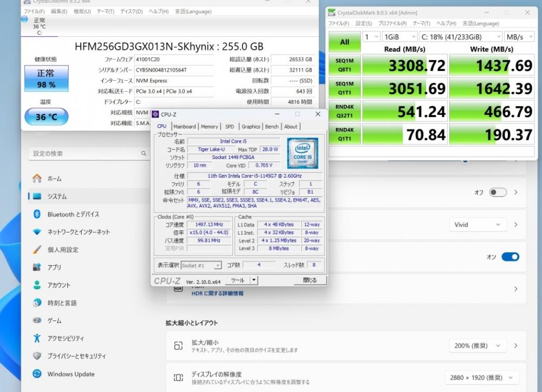Open the Vivid dropdown in display settings
Image resolution: width=542 pixels, height=392 pixels.
[477, 224]
